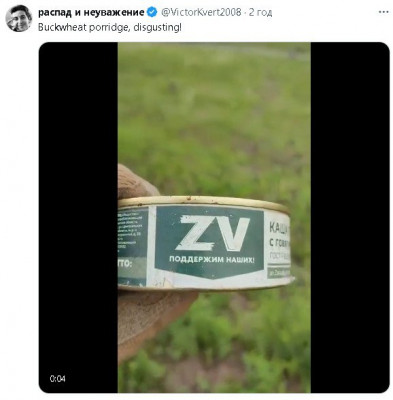Click the right black letterbox of the video
This screenshot has width=393, height=400.
[x=350, y=217]
